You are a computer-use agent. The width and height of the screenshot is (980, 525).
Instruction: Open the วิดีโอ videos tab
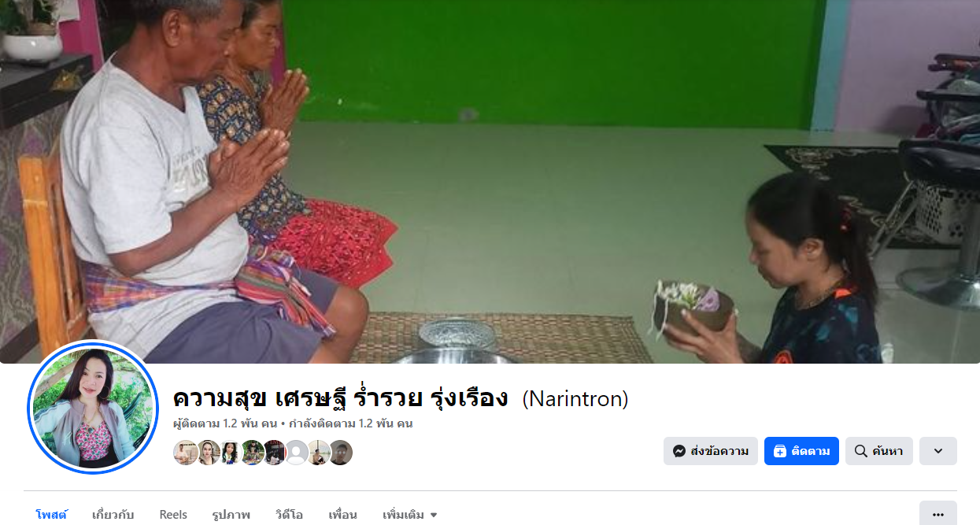pos(290,515)
